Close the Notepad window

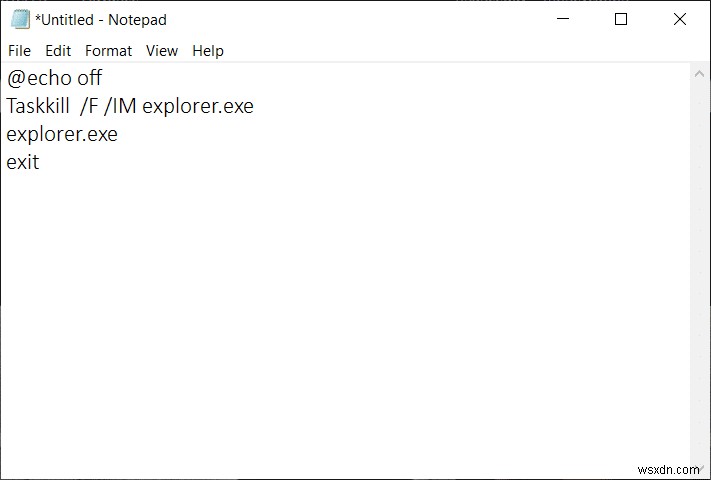click(x=680, y=19)
